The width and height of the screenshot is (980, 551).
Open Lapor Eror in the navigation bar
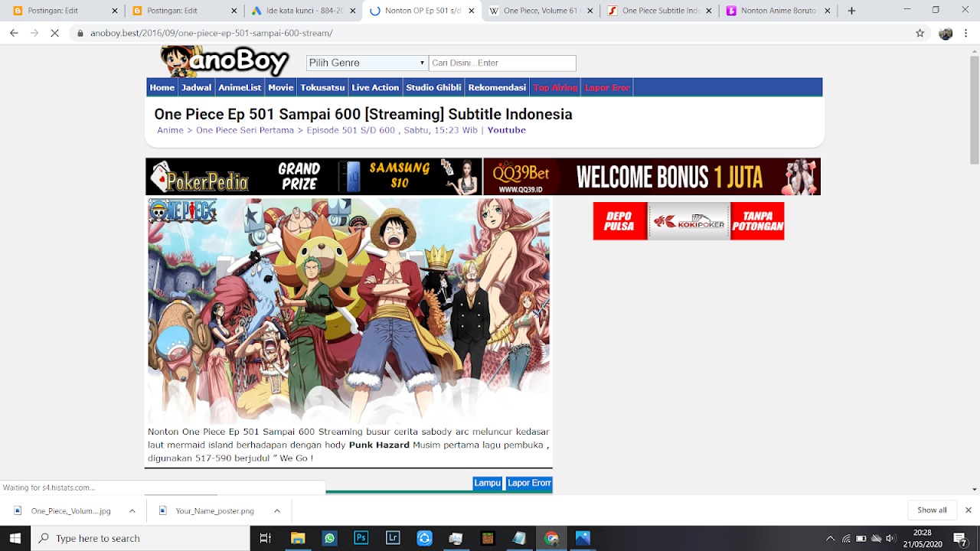607,87
